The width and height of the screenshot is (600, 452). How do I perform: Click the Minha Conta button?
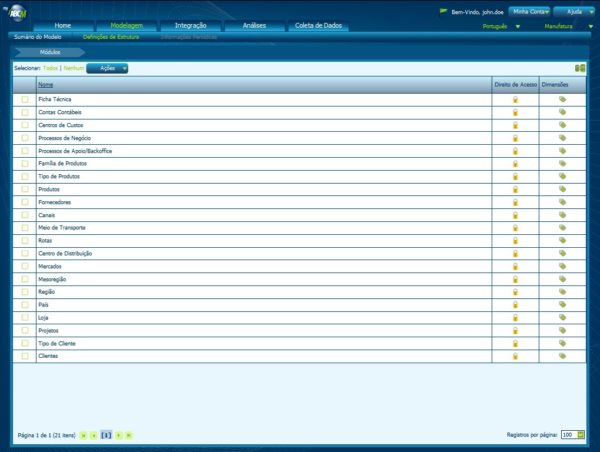coord(530,11)
